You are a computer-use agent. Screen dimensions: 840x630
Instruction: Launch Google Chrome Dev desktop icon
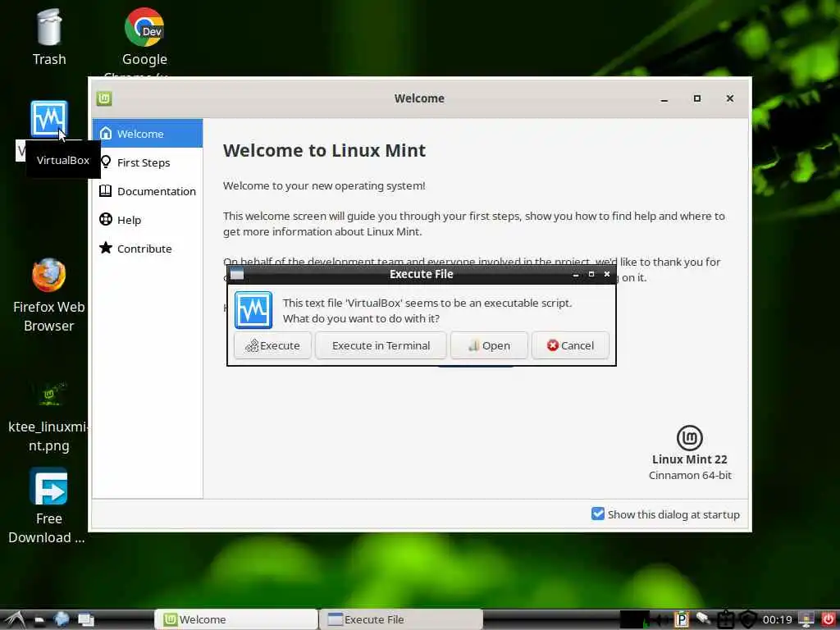[x=144, y=36]
